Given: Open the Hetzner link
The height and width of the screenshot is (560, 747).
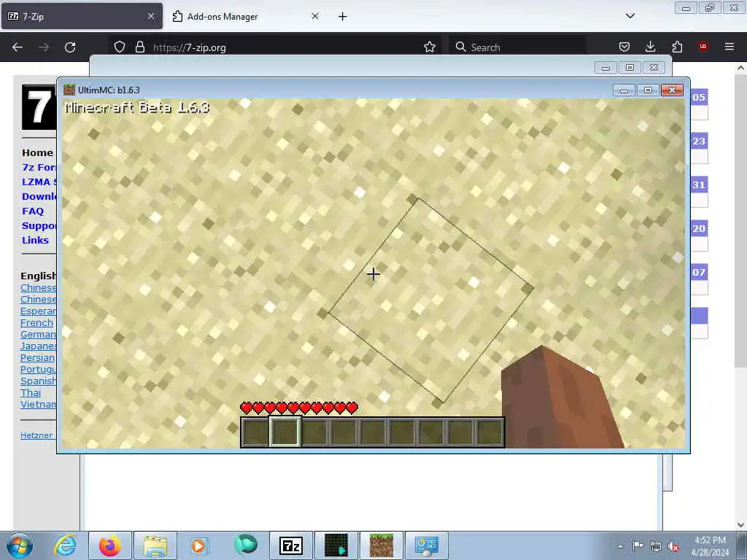Looking at the screenshot, I should coord(36,435).
